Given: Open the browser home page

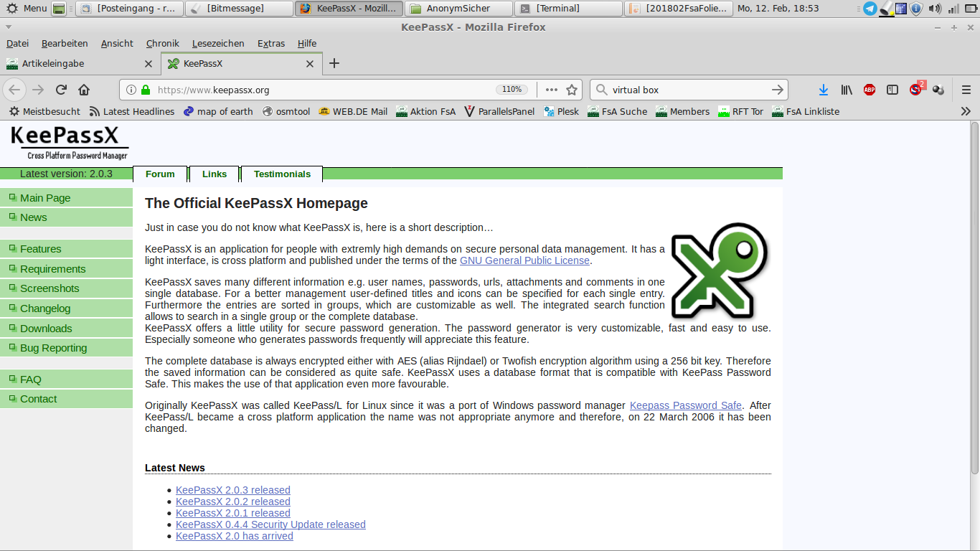Looking at the screenshot, I should [84, 90].
